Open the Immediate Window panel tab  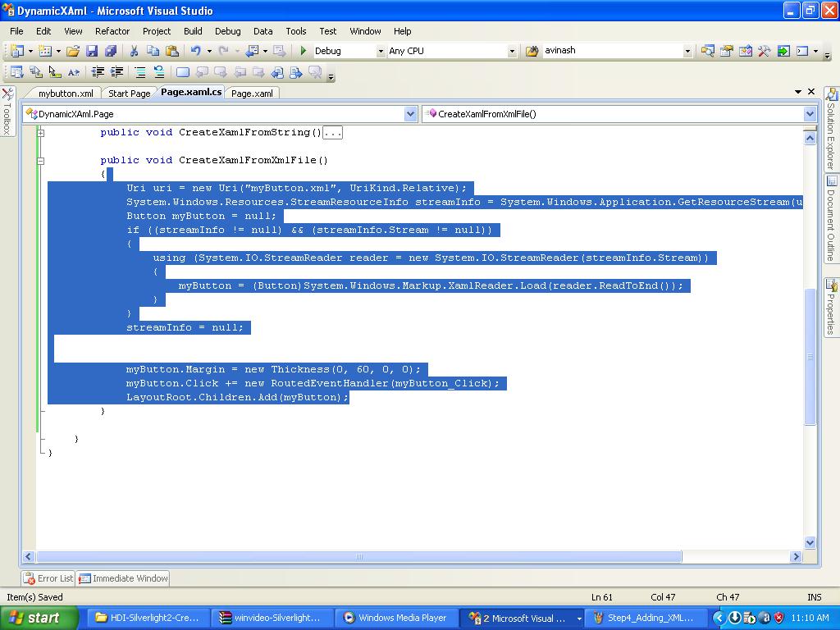click(123, 578)
